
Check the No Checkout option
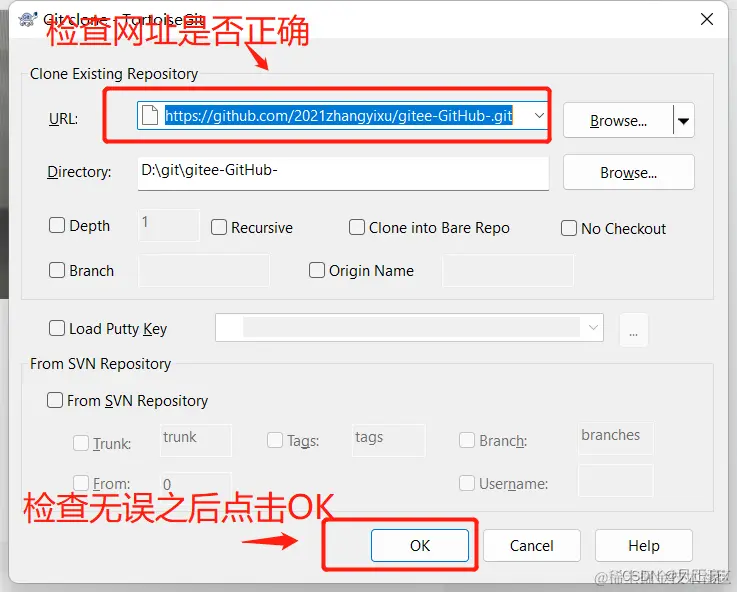click(x=569, y=228)
